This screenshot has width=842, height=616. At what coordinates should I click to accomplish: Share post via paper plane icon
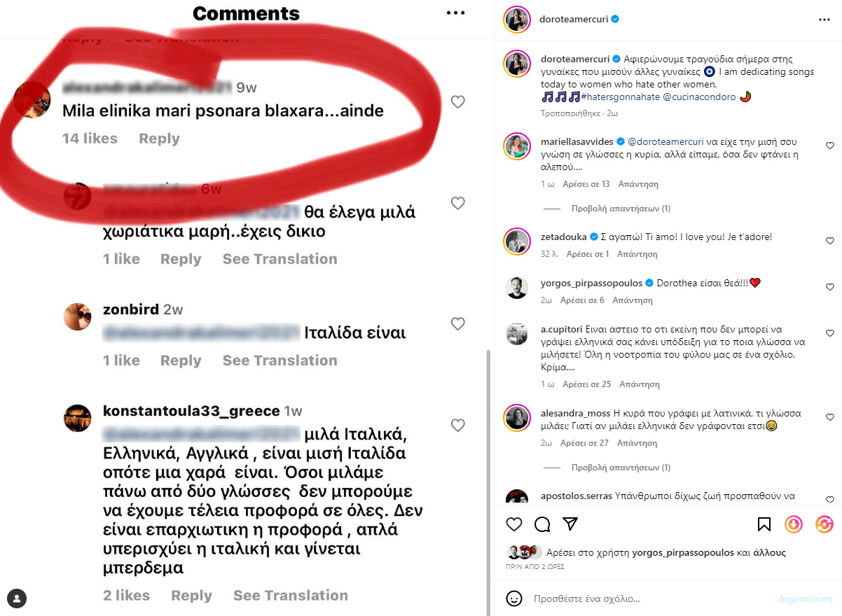[x=570, y=524]
